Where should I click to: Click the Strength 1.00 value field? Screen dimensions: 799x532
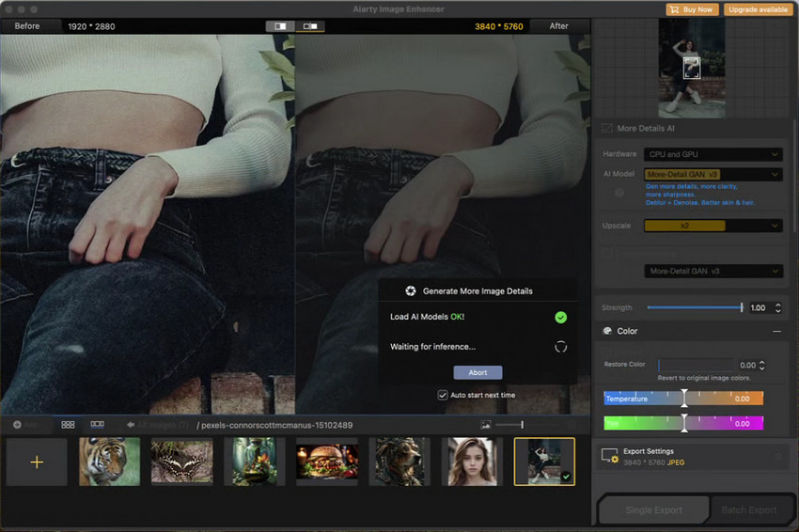pyautogui.click(x=759, y=307)
